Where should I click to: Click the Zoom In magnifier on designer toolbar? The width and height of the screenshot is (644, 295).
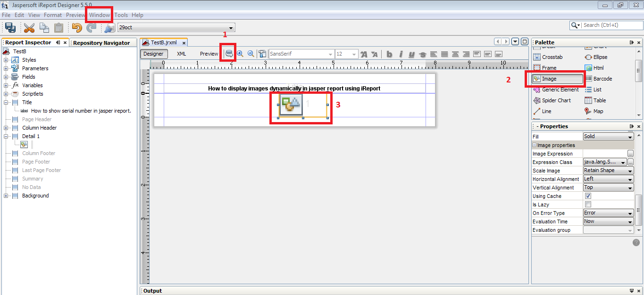[x=241, y=53]
